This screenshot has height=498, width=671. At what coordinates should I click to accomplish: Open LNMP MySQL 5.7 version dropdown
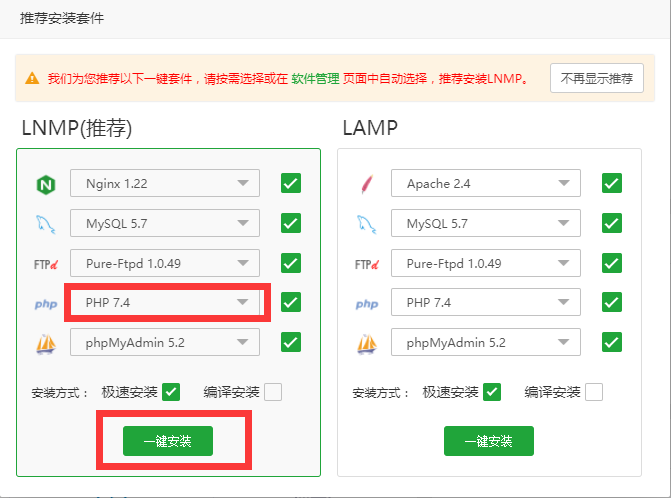pyautogui.click(x=165, y=223)
